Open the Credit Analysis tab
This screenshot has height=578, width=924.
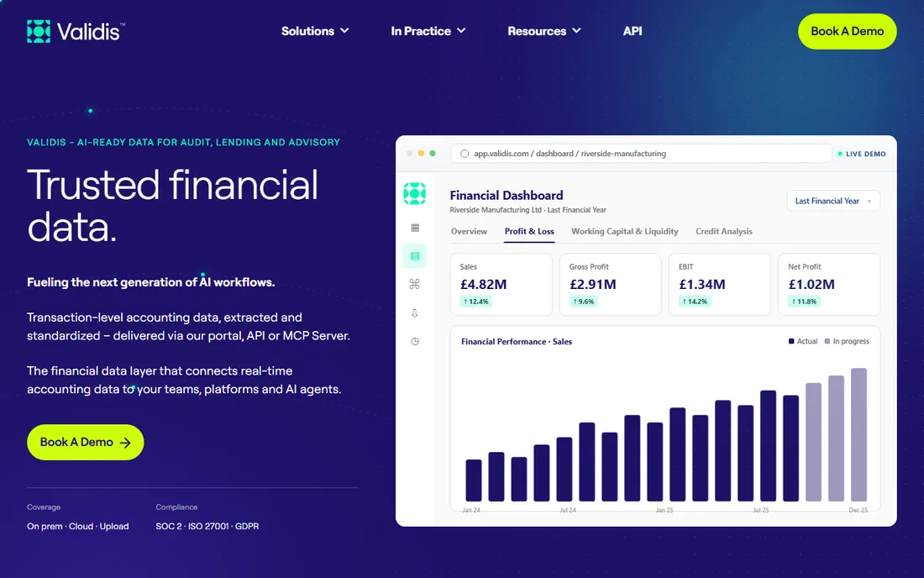click(723, 232)
